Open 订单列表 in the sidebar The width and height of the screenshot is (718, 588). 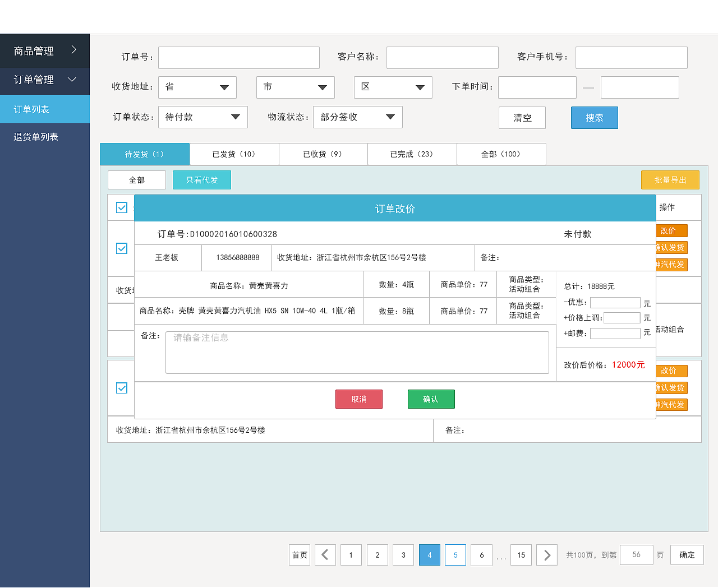point(45,109)
